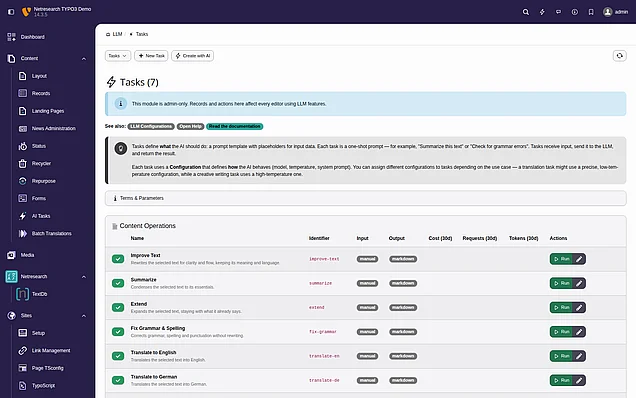
Task: Run the Extend task
Action: click(561, 308)
